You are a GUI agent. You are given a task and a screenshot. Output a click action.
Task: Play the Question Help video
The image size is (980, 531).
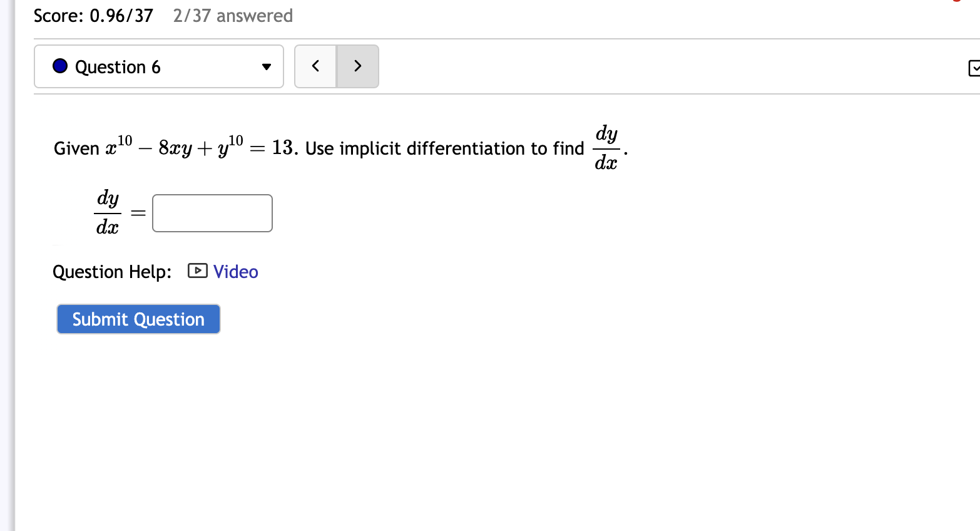tap(235, 271)
